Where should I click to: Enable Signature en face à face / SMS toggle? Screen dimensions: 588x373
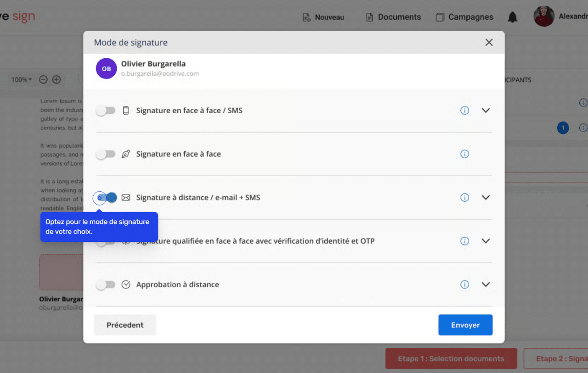click(106, 111)
